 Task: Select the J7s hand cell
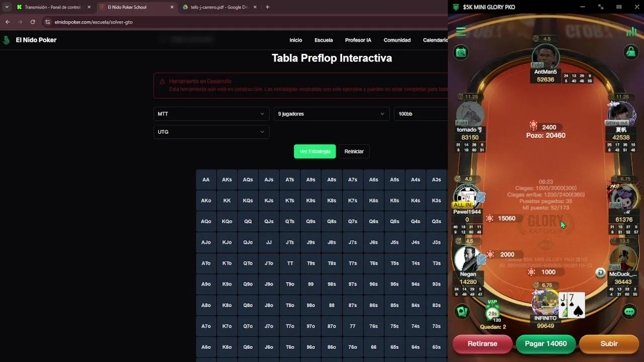353,242
